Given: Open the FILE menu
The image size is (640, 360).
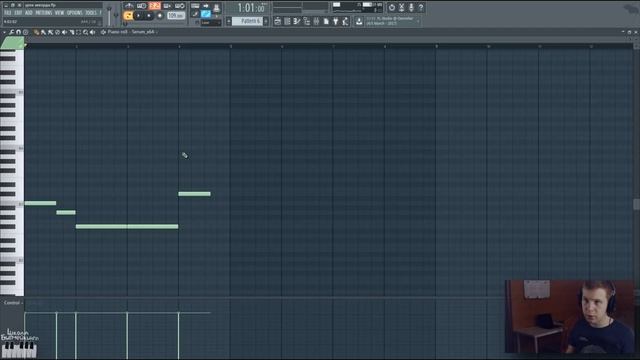Looking at the screenshot, I should click(7, 13).
